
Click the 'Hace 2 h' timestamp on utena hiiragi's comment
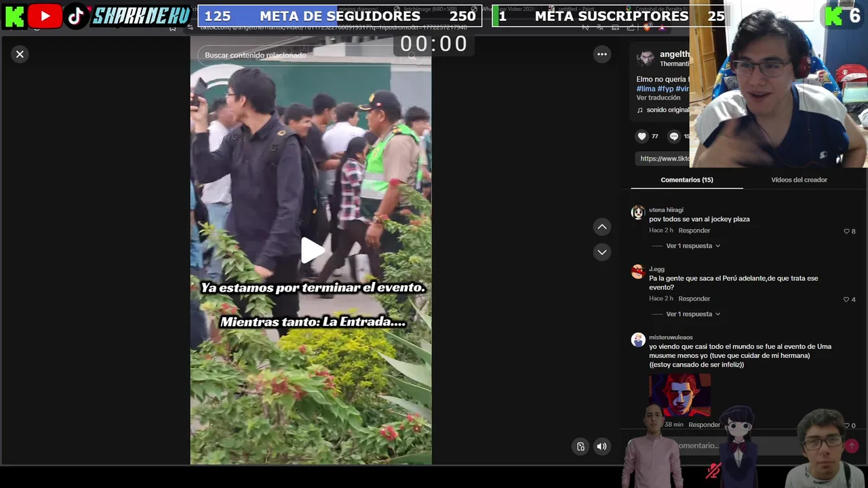click(x=661, y=230)
